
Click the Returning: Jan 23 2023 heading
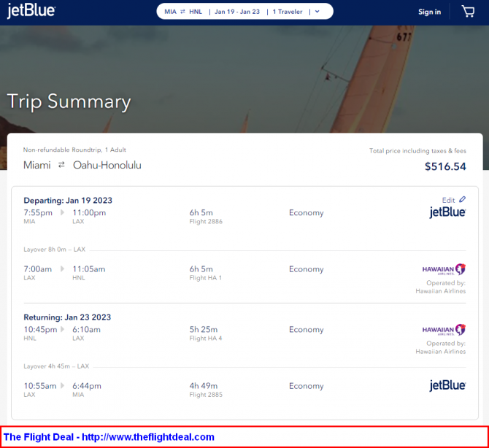pos(67,317)
